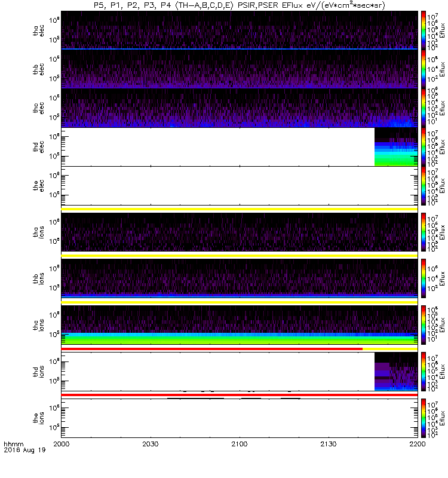Click the yellow bar below thb ions panel
Viewport: 448px width, 478px height.
[240, 302]
